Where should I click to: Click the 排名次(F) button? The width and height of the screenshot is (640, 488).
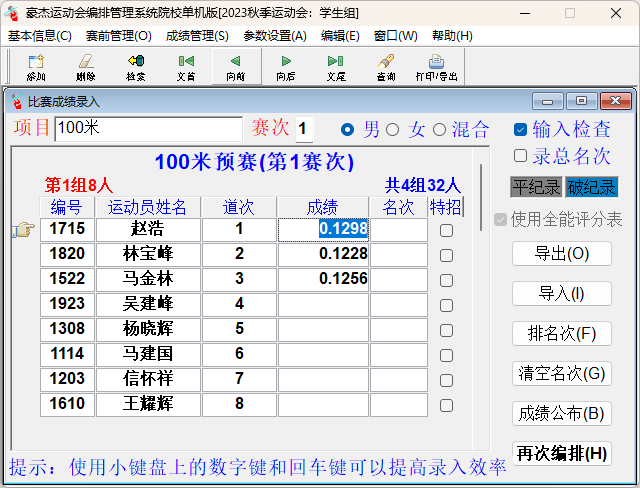pos(562,333)
